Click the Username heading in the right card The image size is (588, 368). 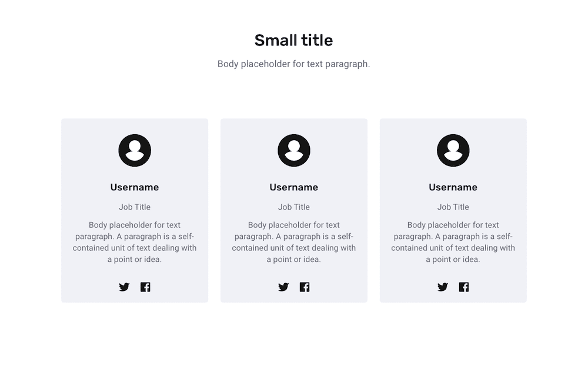pos(453,187)
